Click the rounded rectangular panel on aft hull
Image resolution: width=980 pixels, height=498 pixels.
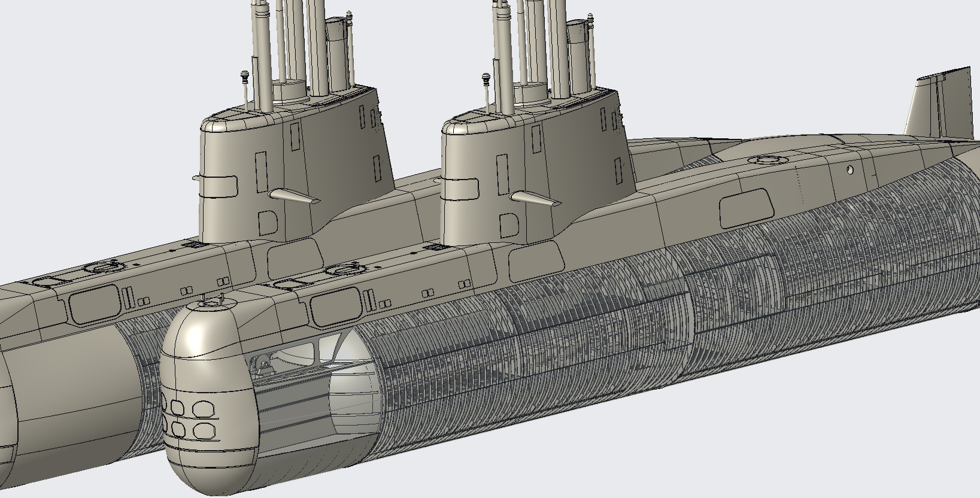tap(746, 207)
